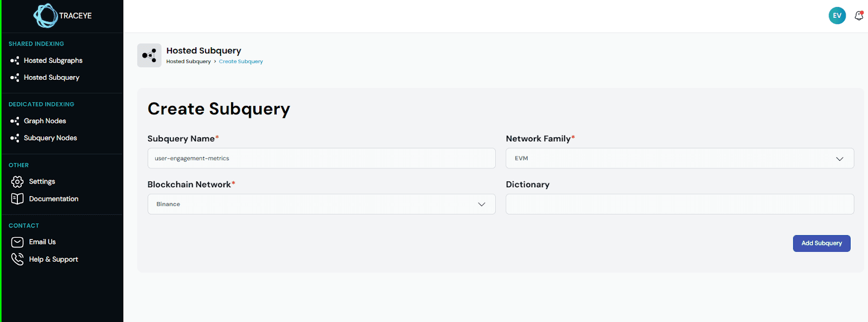Go to Hosted Subgraphs in the sidebar

(x=53, y=60)
